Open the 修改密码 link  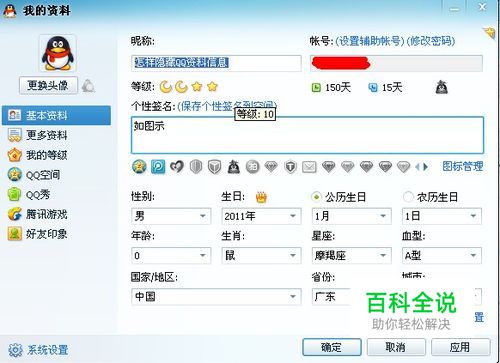click(431, 41)
